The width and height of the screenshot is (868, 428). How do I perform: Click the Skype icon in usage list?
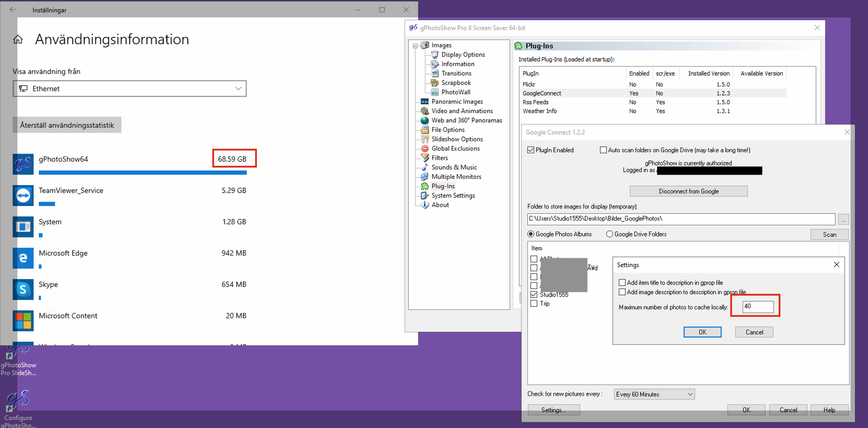click(x=23, y=289)
